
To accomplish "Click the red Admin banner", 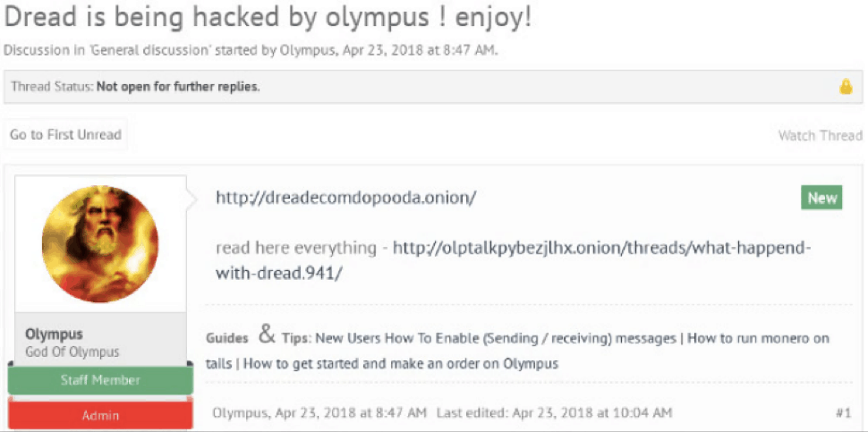I will coord(100,415).
